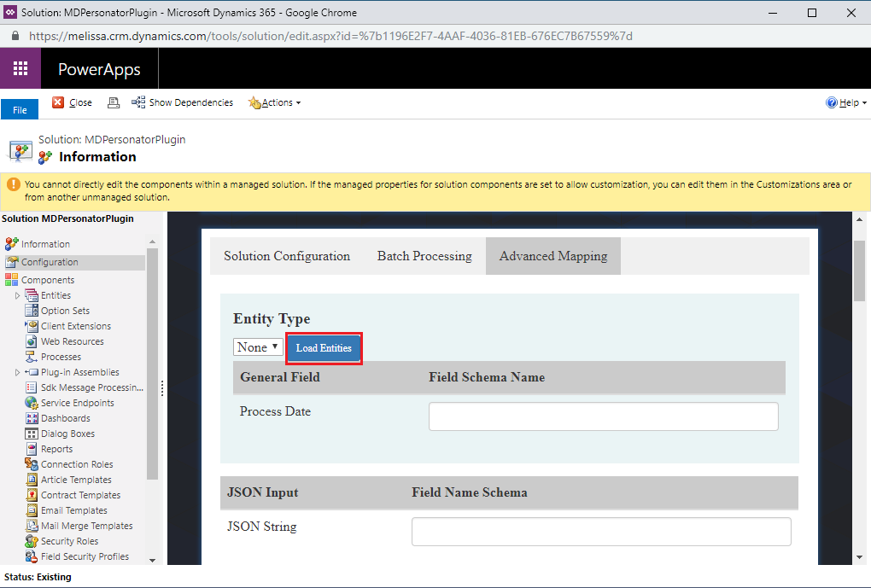Switch to Solution Configuration tab
871x588 pixels.
pyautogui.click(x=287, y=256)
